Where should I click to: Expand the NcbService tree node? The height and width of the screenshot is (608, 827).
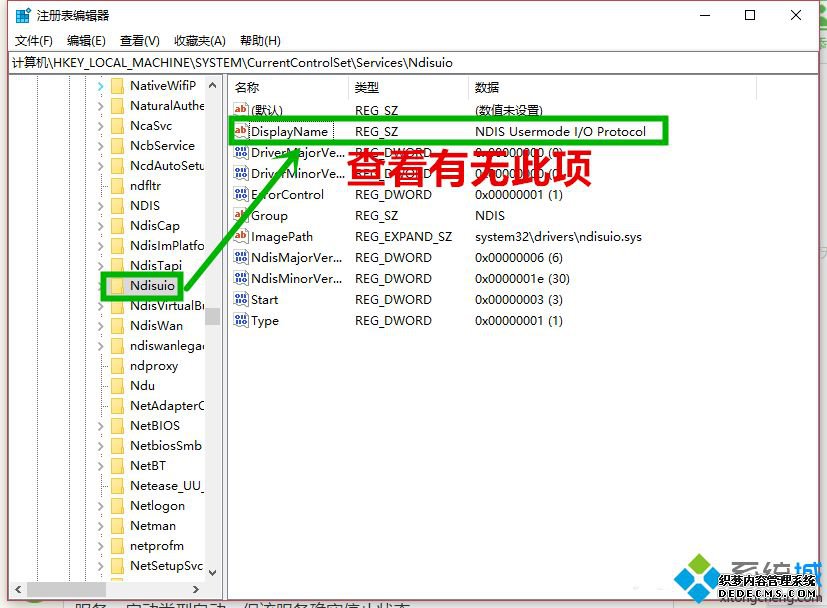pyautogui.click(x=100, y=146)
